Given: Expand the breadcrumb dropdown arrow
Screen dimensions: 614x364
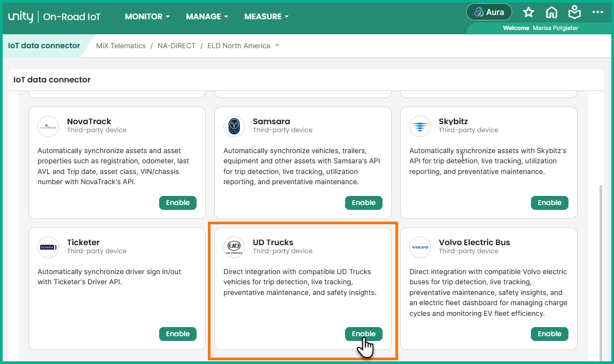Looking at the screenshot, I should click(x=277, y=46).
